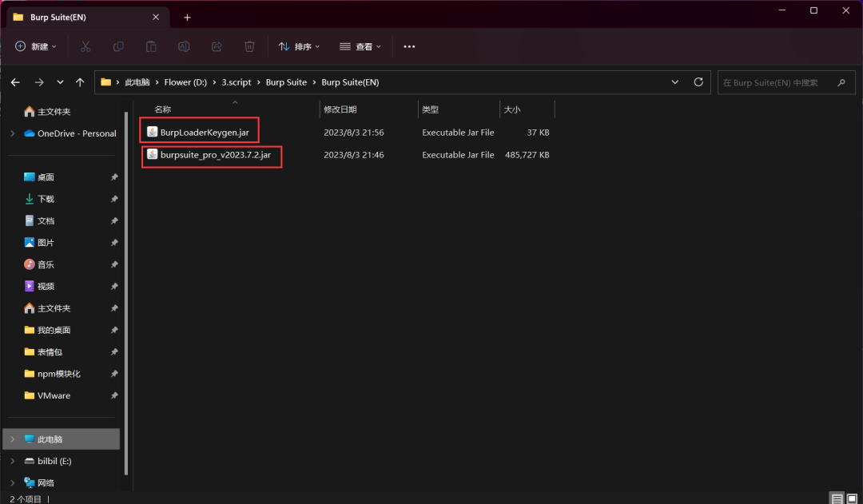Open the 排序 sort dropdown
Screen dimensions: 863x504
click(x=299, y=47)
